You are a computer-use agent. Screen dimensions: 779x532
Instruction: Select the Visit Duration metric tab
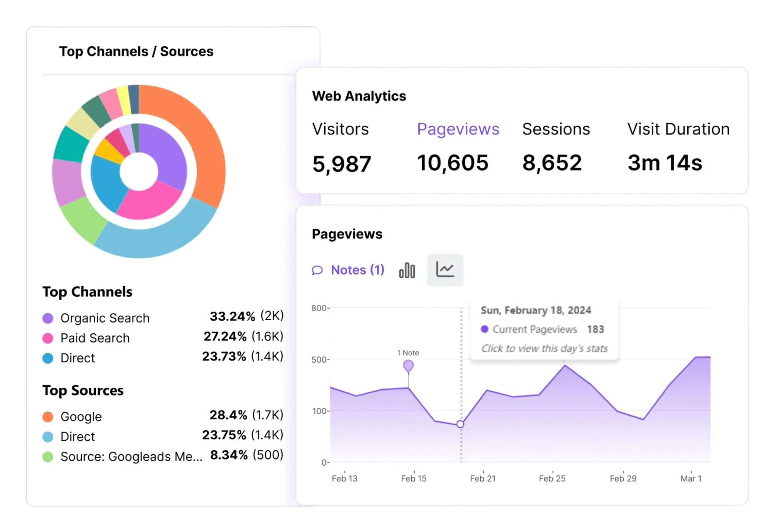(678, 129)
